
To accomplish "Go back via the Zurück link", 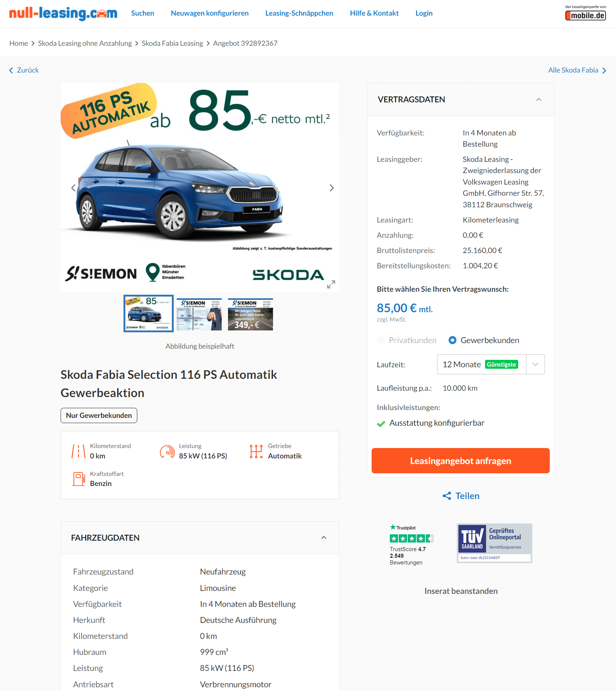I will [24, 70].
